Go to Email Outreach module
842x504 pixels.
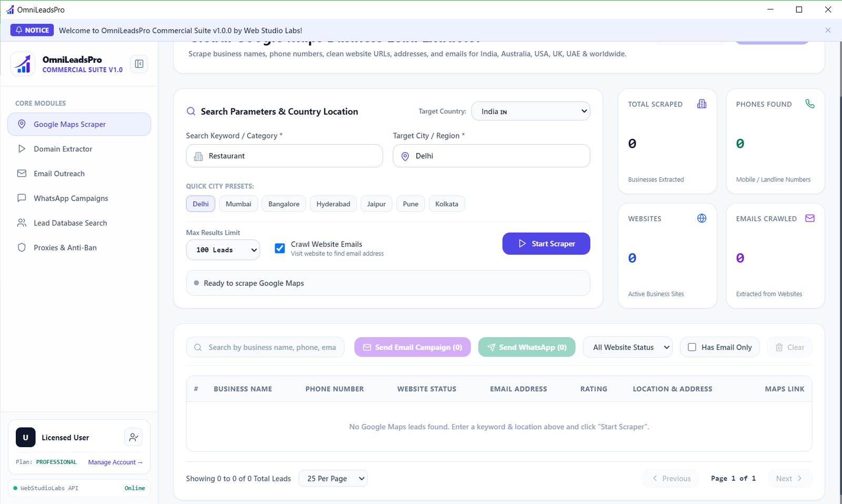(x=79, y=174)
